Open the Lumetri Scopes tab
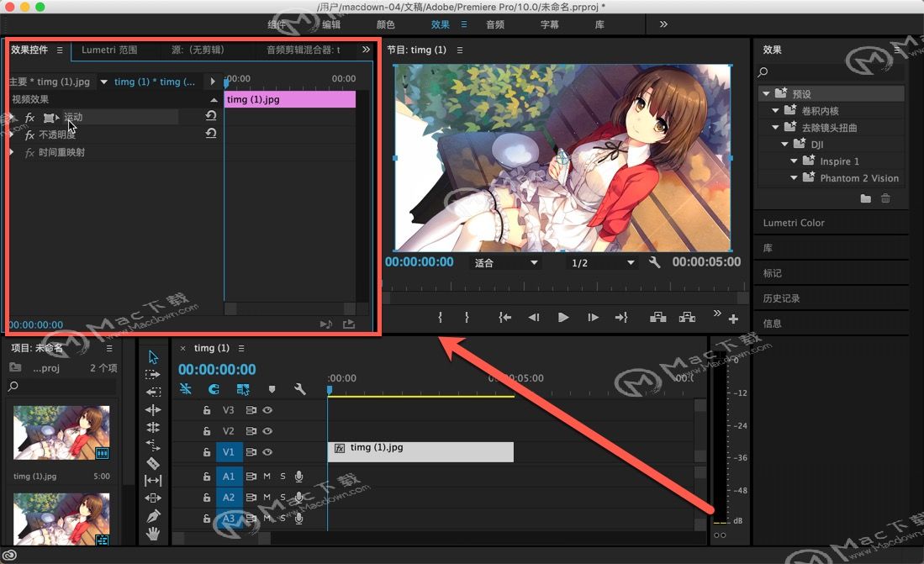 click(109, 50)
